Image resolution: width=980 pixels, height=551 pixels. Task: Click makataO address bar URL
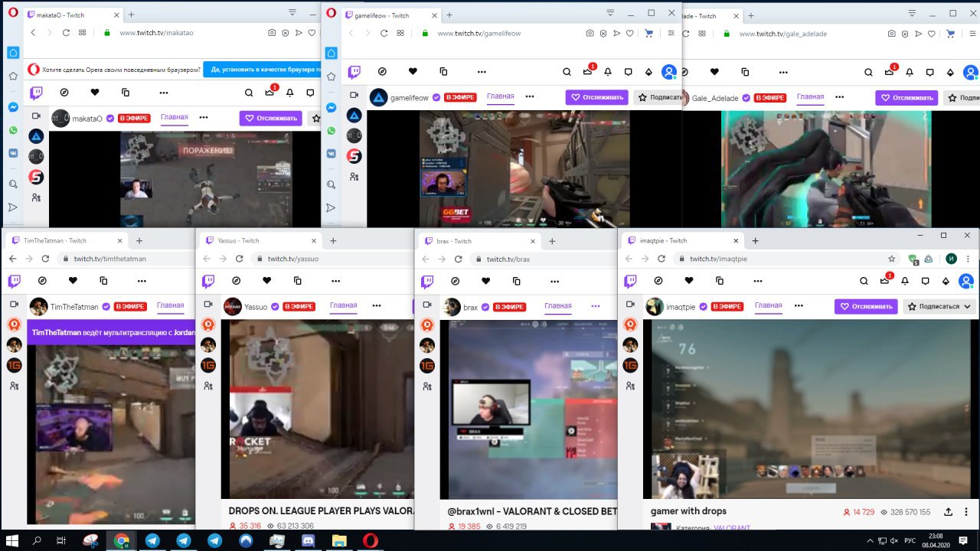tap(157, 33)
